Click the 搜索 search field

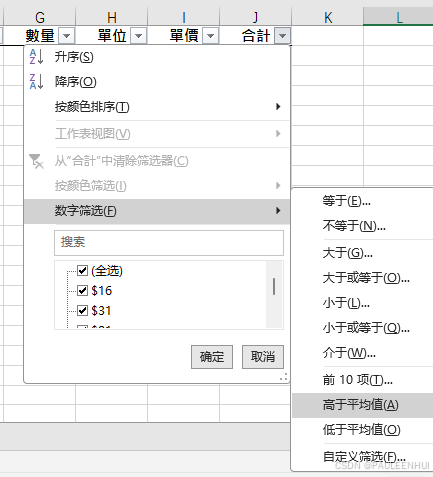click(169, 243)
